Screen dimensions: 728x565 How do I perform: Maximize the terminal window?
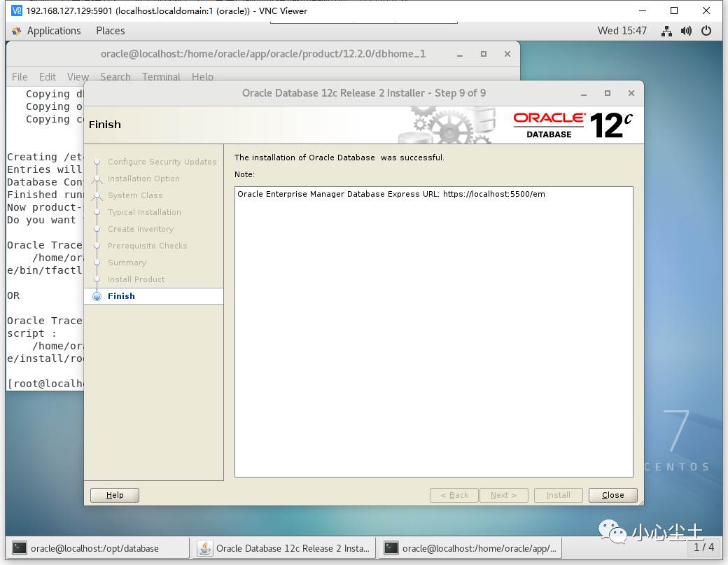point(483,55)
